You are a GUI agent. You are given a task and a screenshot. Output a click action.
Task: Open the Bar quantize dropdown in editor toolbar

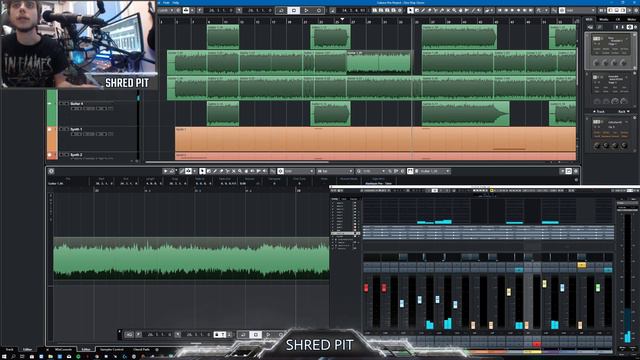[335, 171]
